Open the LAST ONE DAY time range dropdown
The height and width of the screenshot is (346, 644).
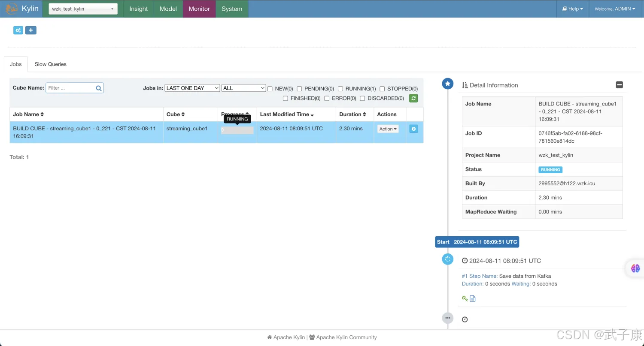(192, 88)
